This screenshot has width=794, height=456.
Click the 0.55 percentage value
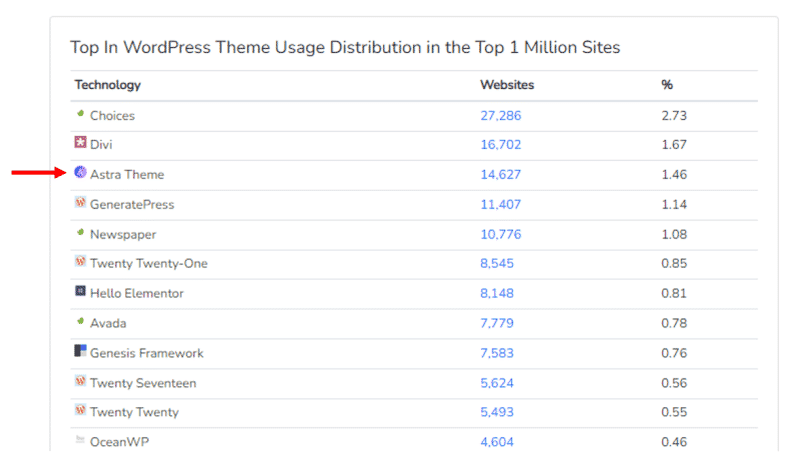674,412
